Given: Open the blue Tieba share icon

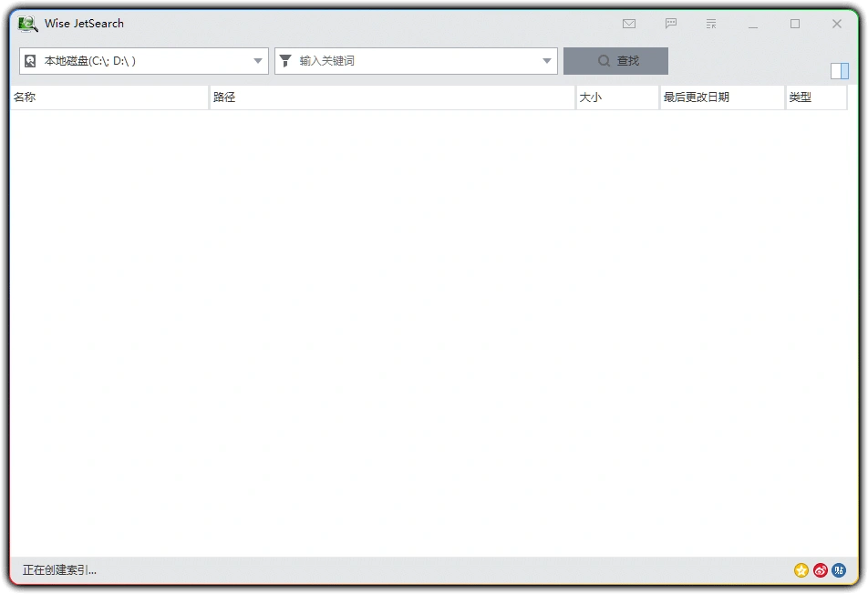Looking at the screenshot, I should (839, 570).
